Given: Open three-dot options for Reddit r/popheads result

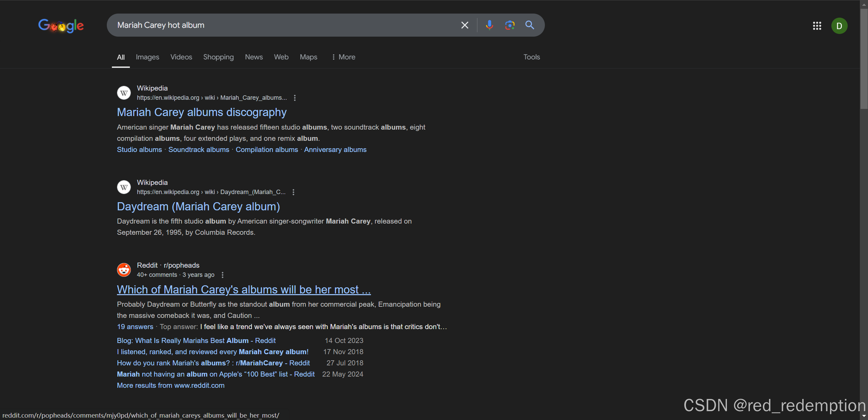Looking at the screenshot, I should 222,275.
